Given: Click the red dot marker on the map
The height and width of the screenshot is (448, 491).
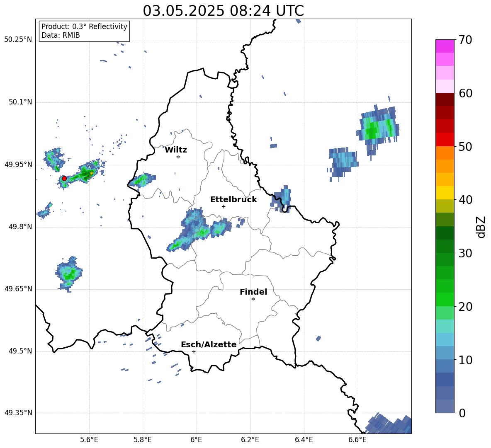Looking at the screenshot, I should (64, 178).
